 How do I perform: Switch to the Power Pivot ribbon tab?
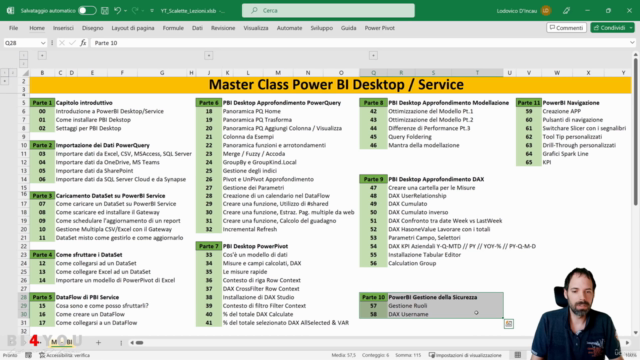(380, 28)
